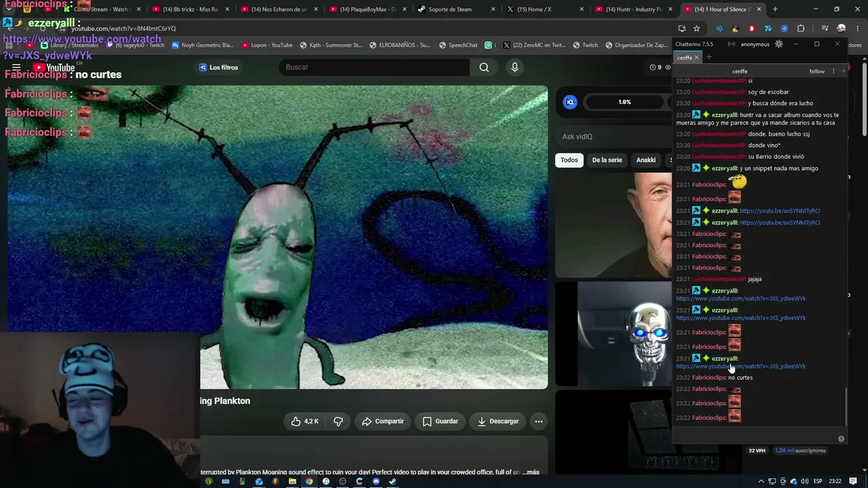Open Steam from the taskbar
This screenshot has height=488, width=868.
tap(393, 481)
